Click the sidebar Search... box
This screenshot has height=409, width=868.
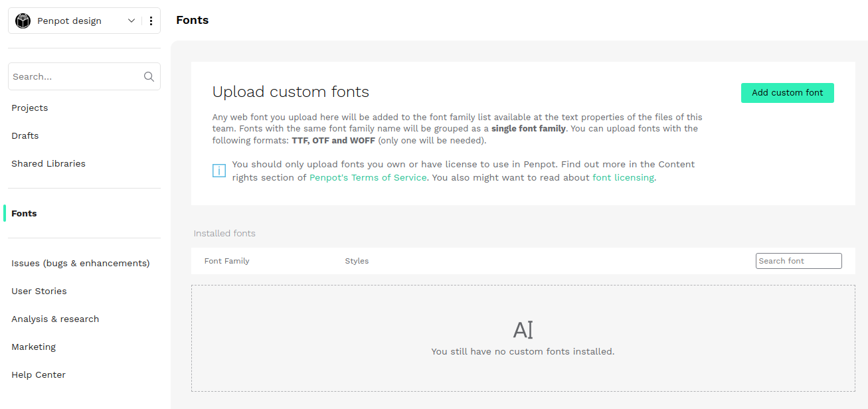(x=73, y=76)
